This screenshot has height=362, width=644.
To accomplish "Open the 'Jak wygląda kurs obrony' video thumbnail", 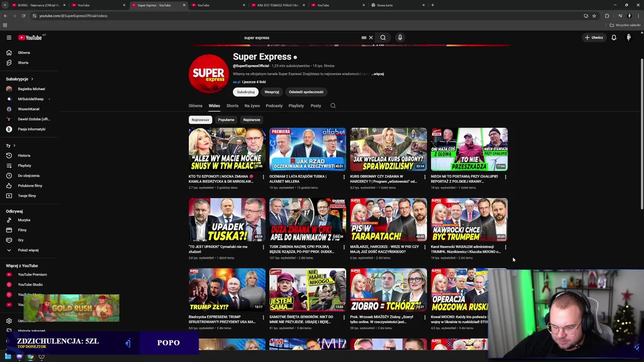I will pos(388,149).
